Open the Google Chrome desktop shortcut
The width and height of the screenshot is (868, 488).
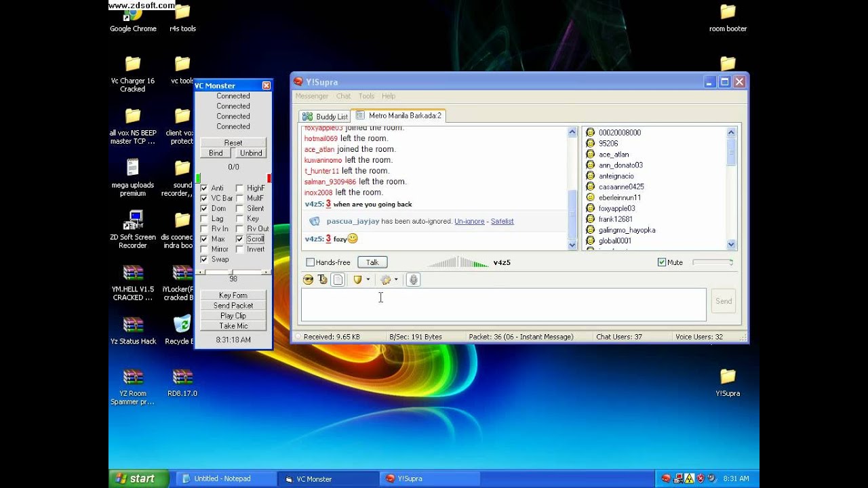point(133,18)
